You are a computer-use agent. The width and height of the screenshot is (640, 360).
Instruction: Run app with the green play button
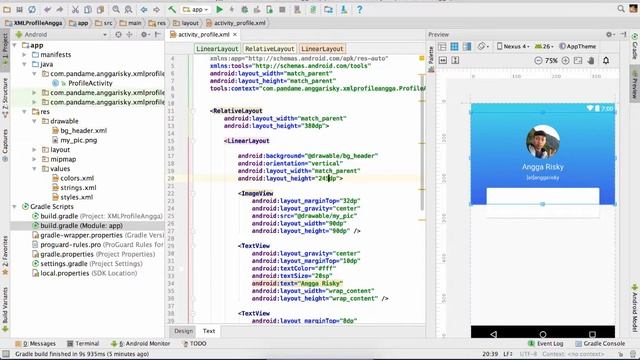point(219,9)
